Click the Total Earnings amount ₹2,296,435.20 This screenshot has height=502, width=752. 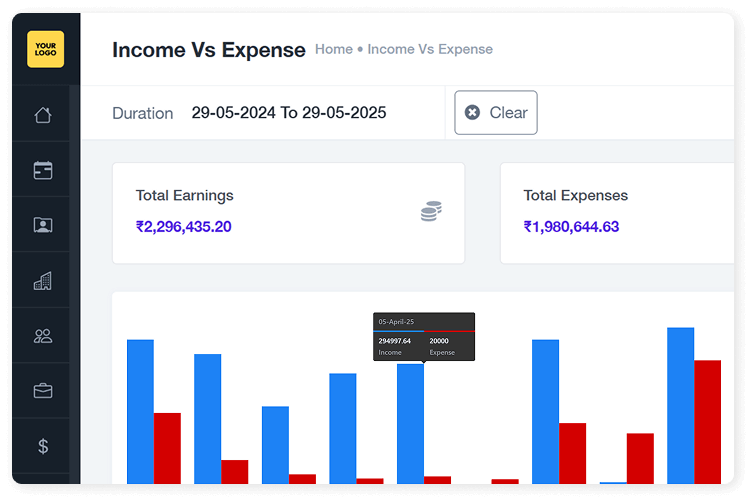click(184, 226)
